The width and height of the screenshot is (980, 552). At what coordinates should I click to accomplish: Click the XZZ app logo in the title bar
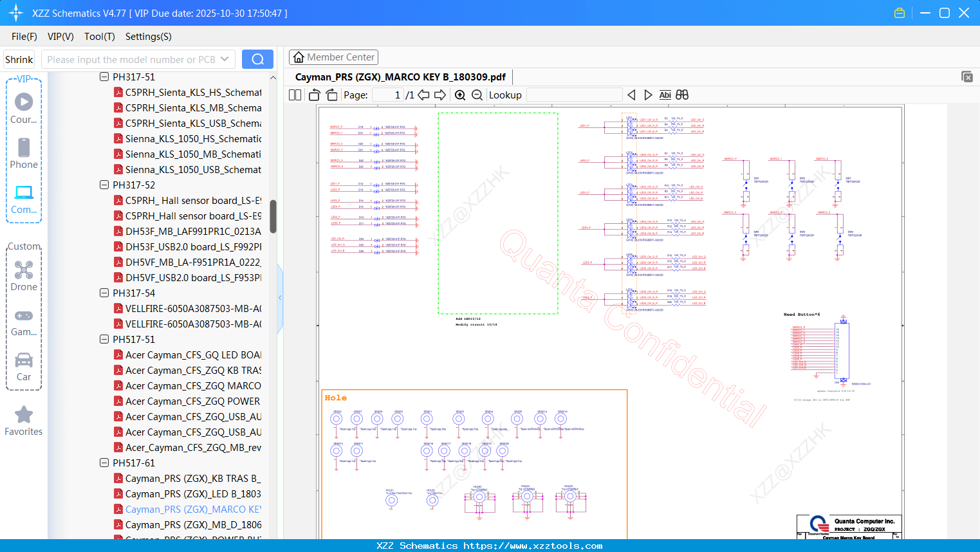16,13
